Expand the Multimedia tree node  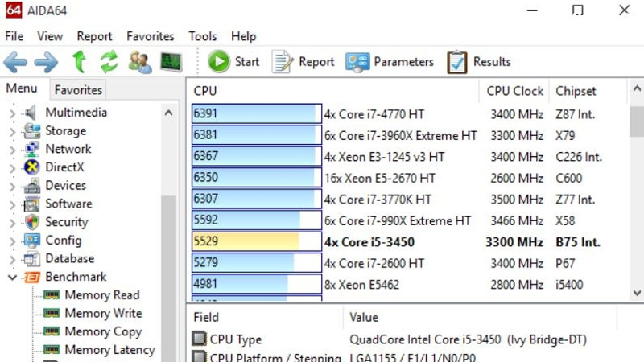[12, 113]
